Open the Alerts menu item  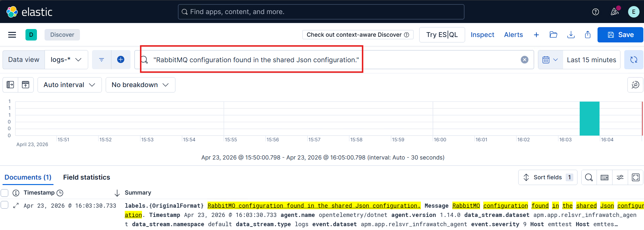click(513, 35)
